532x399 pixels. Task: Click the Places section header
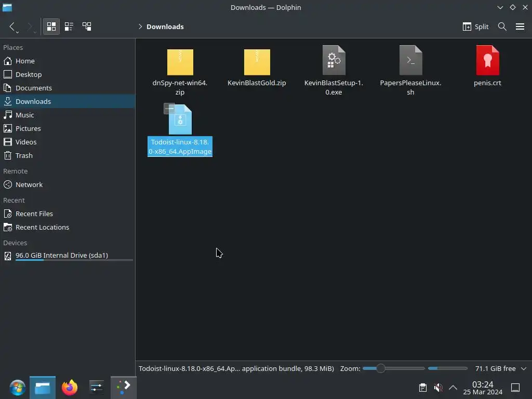click(x=13, y=47)
